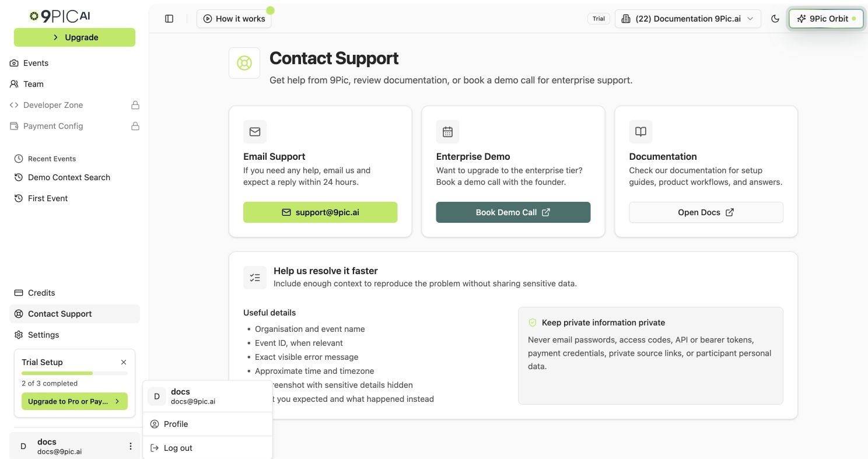
Task: Click the Email Support card title
Action: coord(274,156)
